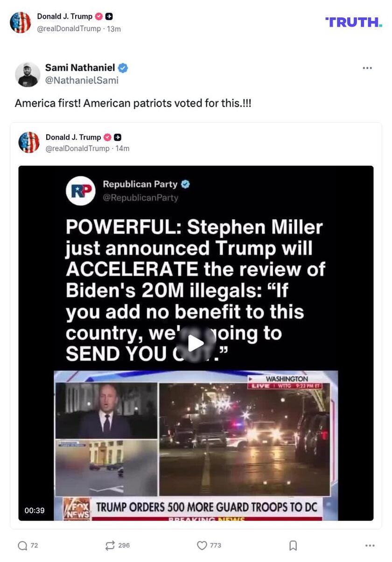392x562 pixels.
Task: Open Sami Nathaniel post options menu
Action: pos(367,68)
